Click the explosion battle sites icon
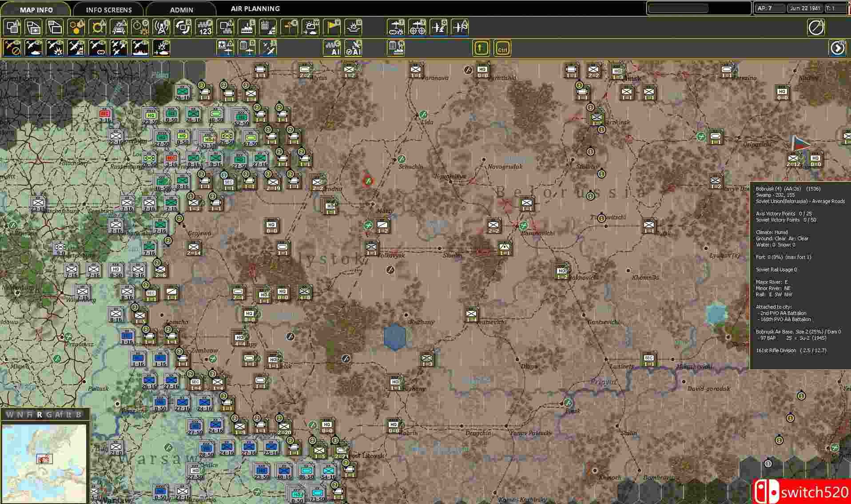This screenshot has height=504, width=851. (x=354, y=28)
